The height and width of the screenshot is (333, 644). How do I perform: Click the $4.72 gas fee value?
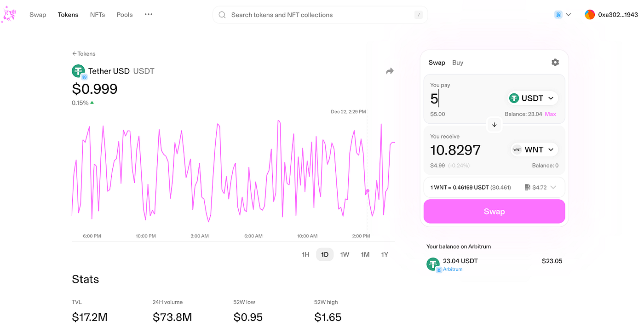point(540,187)
